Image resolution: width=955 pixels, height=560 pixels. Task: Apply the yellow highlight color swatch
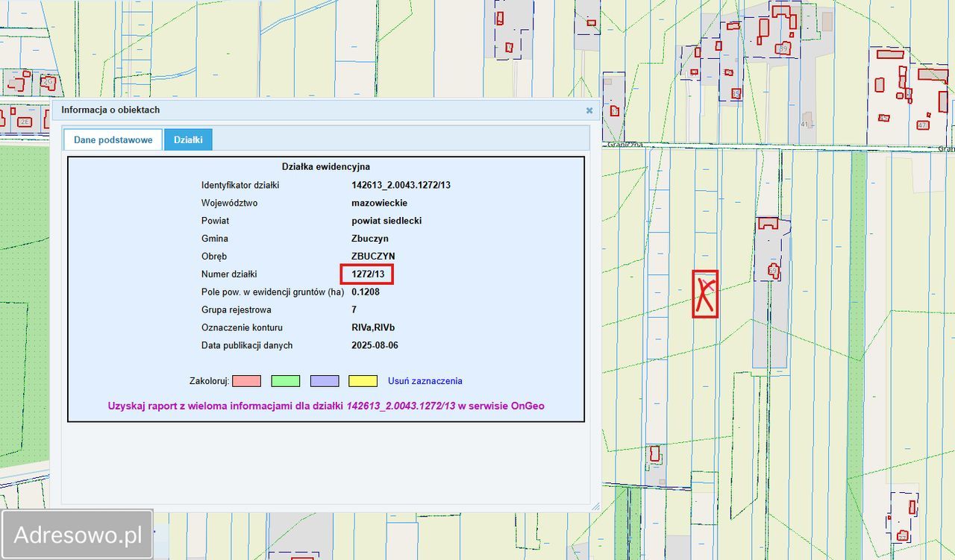(363, 381)
